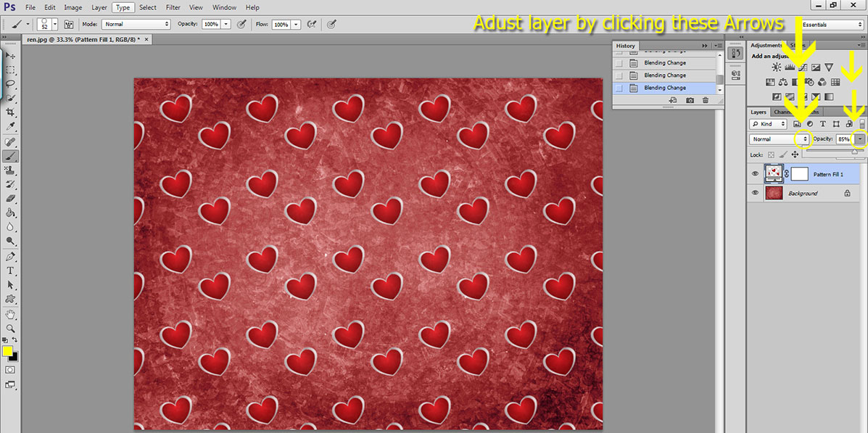Image resolution: width=868 pixels, height=433 pixels.
Task: Select the Lasso tool
Action: coord(10,84)
